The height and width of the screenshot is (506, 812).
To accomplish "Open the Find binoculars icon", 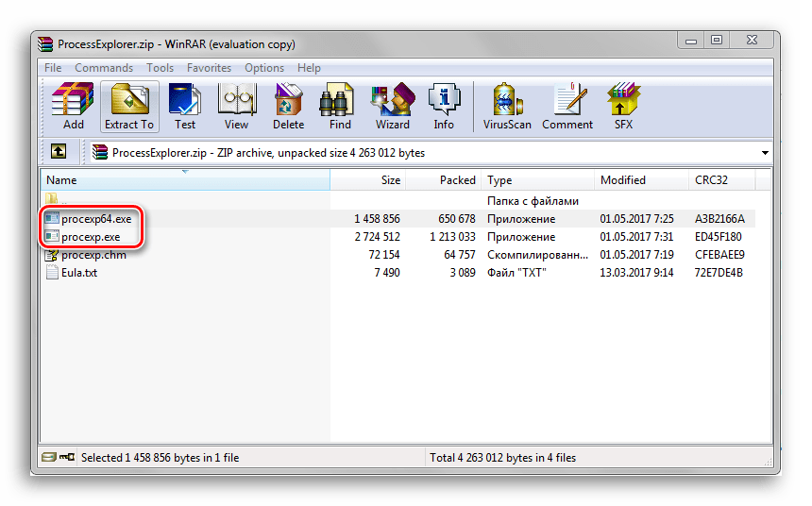I will (340, 106).
